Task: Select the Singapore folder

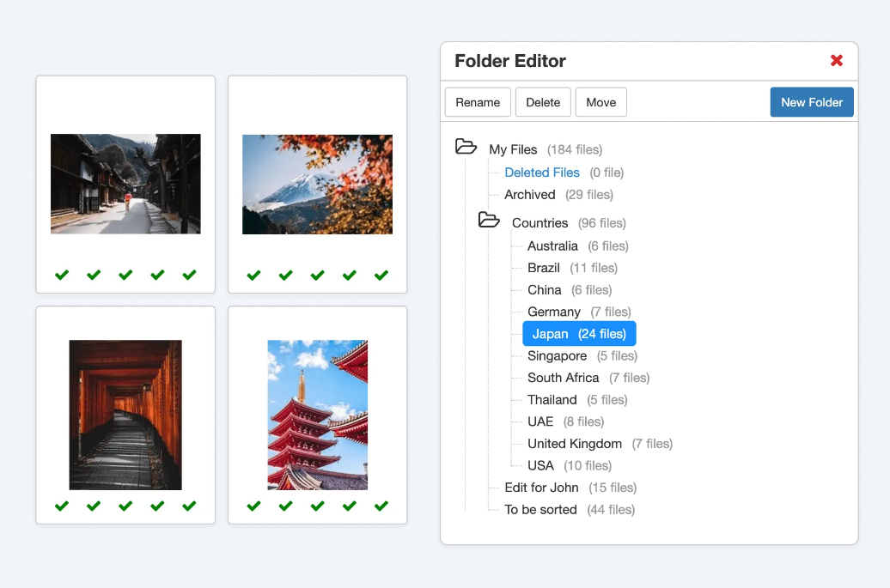Action: point(557,356)
